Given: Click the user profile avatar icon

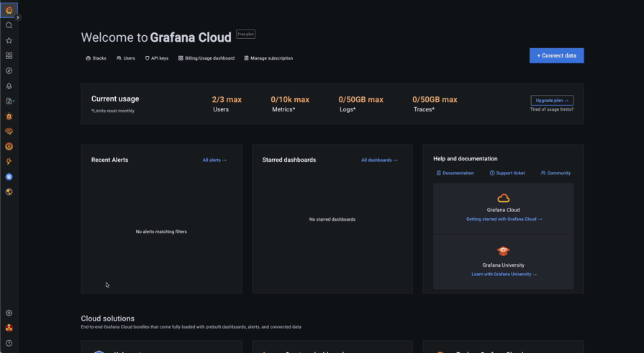Looking at the screenshot, I should pyautogui.click(x=9, y=328).
